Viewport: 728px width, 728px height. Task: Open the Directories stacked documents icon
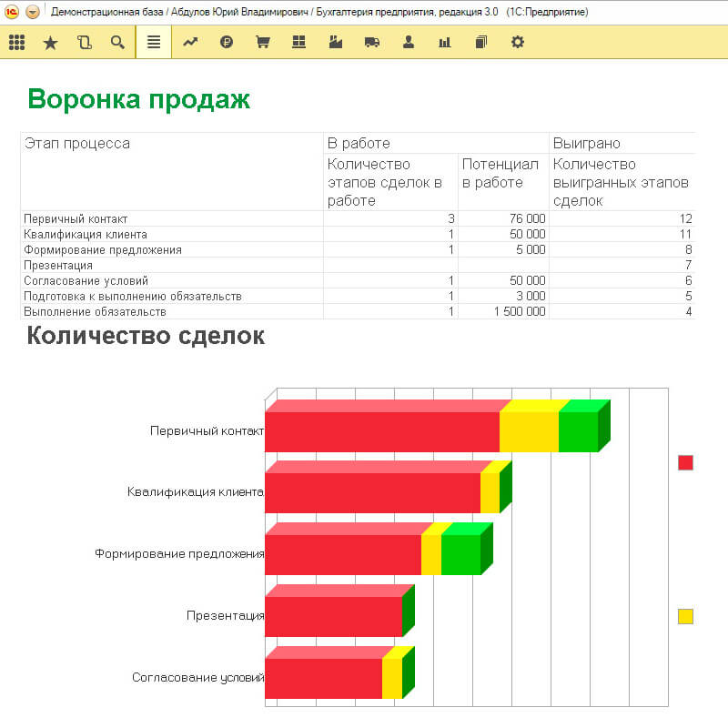click(481, 42)
